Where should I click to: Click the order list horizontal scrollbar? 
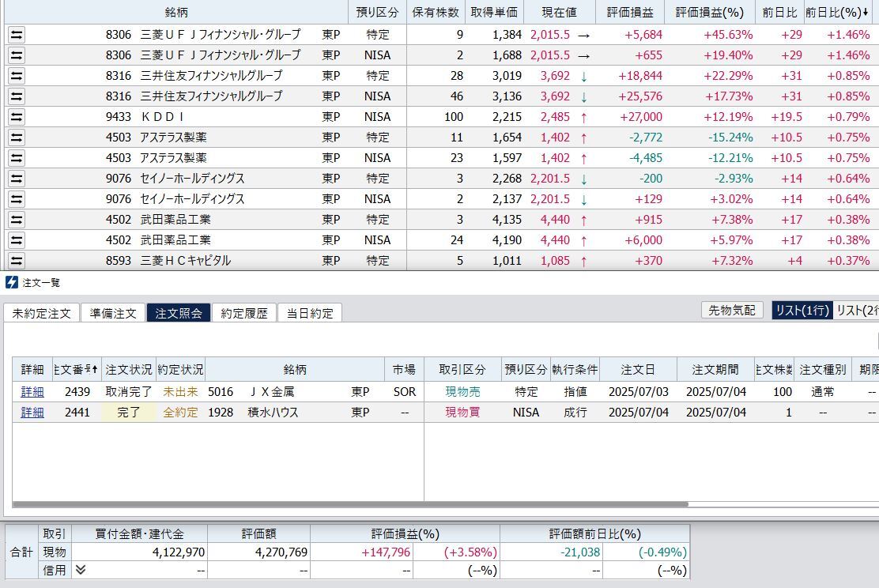pos(350,504)
